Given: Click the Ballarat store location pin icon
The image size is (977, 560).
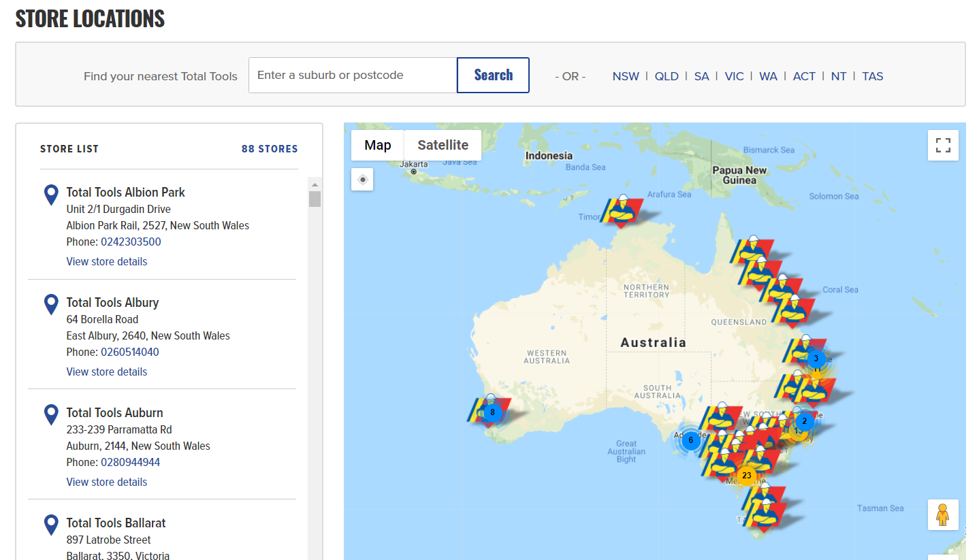Looking at the screenshot, I should pyautogui.click(x=51, y=525).
